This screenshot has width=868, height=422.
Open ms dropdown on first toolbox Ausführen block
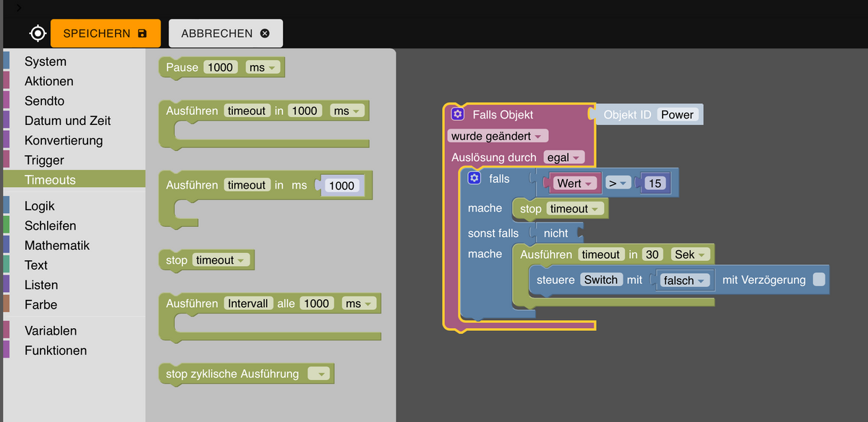click(346, 111)
